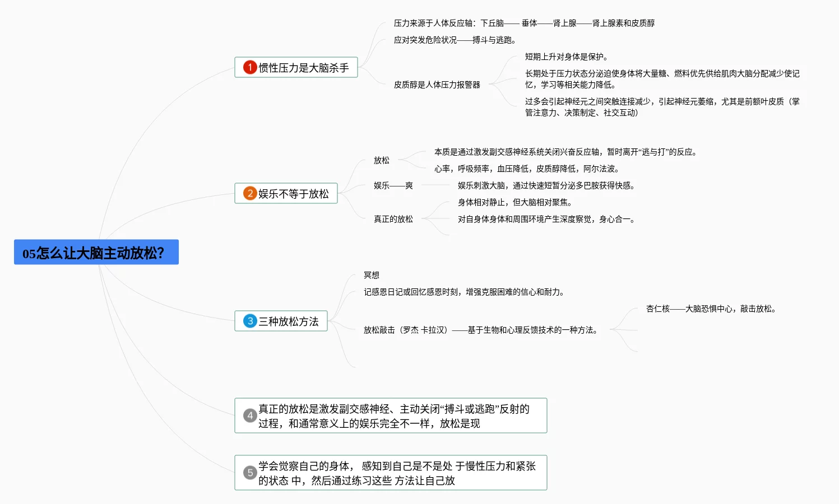Click the gray number 4 badge
The image size is (839, 504).
pyautogui.click(x=250, y=416)
